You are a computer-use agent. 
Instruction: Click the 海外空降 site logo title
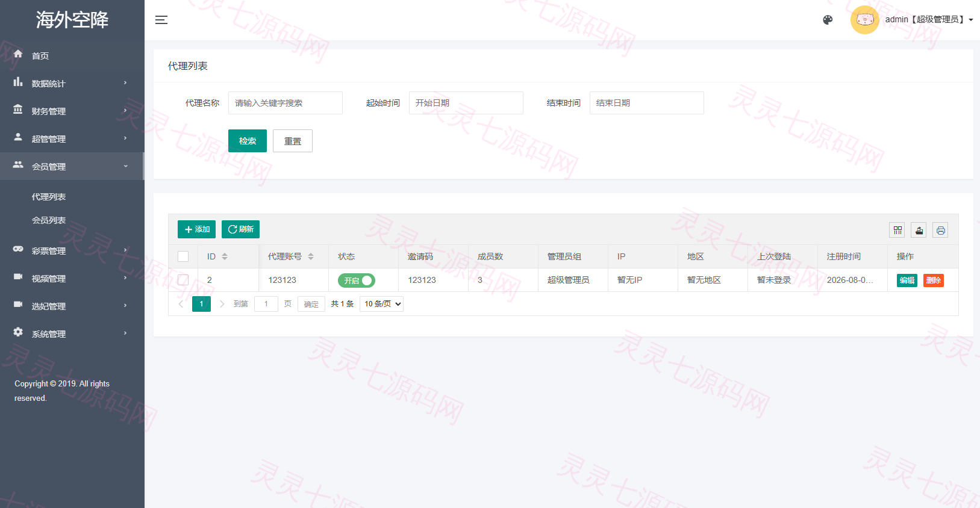pyautogui.click(x=72, y=20)
